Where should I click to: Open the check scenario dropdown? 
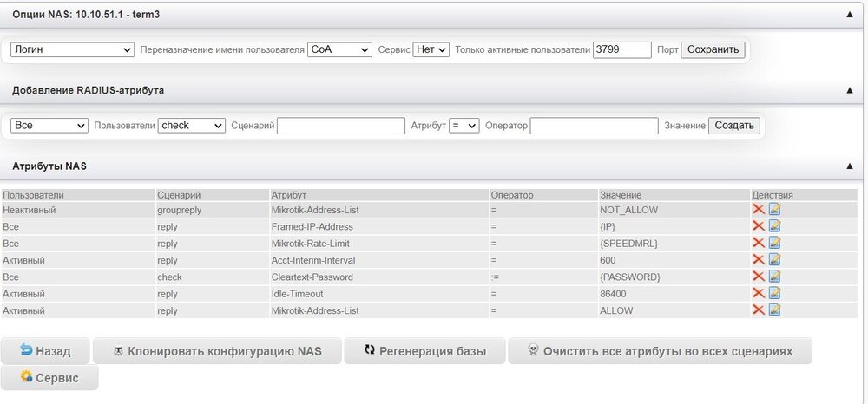click(191, 126)
